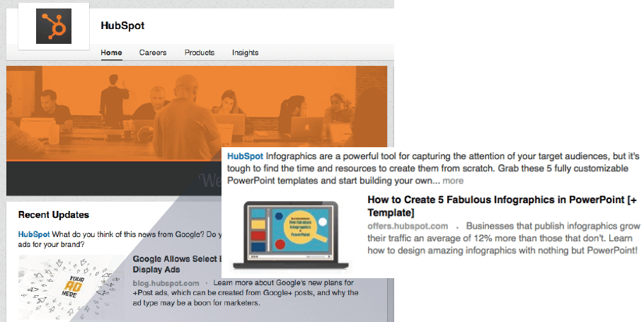Image resolution: width=644 pixels, height=322 pixels.
Task: Click the laptop infographic thumbnail
Action: [x=291, y=236]
